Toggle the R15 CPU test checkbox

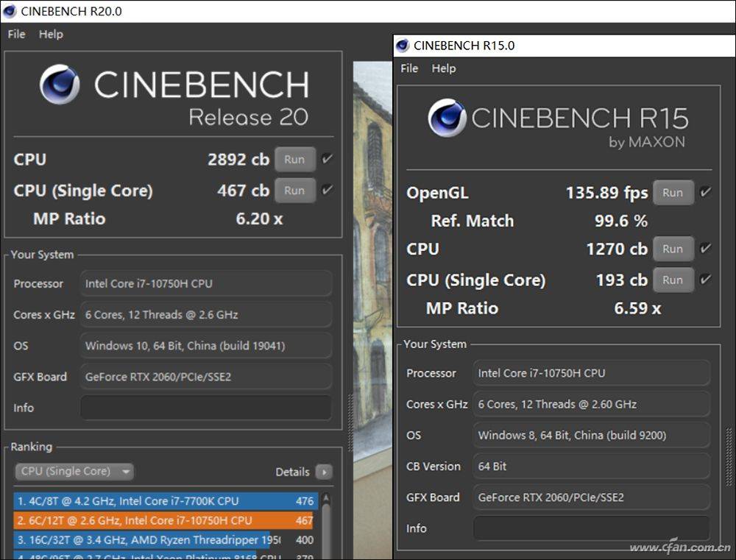(705, 249)
